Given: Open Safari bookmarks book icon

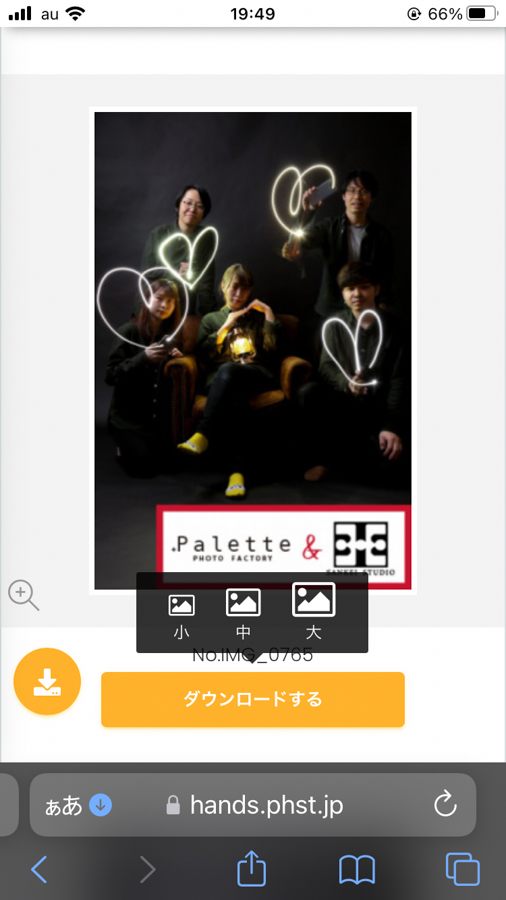Looking at the screenshot, I should click(357, 870).
